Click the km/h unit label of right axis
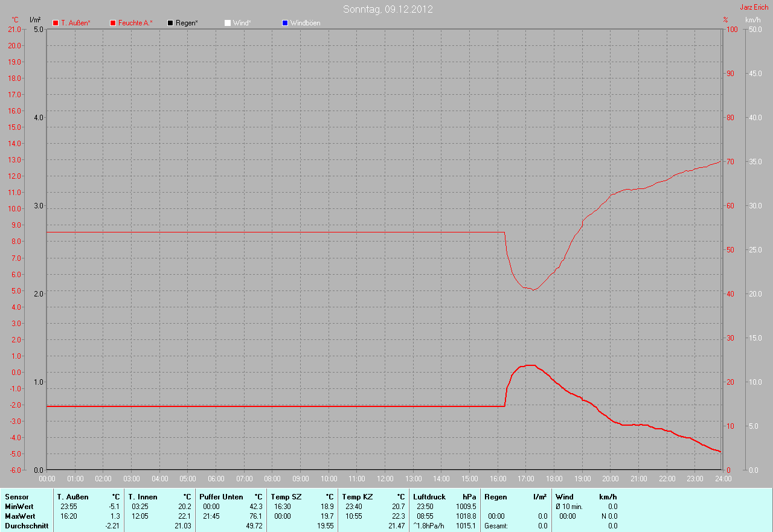This screenshot has width=773, height=532. (752, 20)
